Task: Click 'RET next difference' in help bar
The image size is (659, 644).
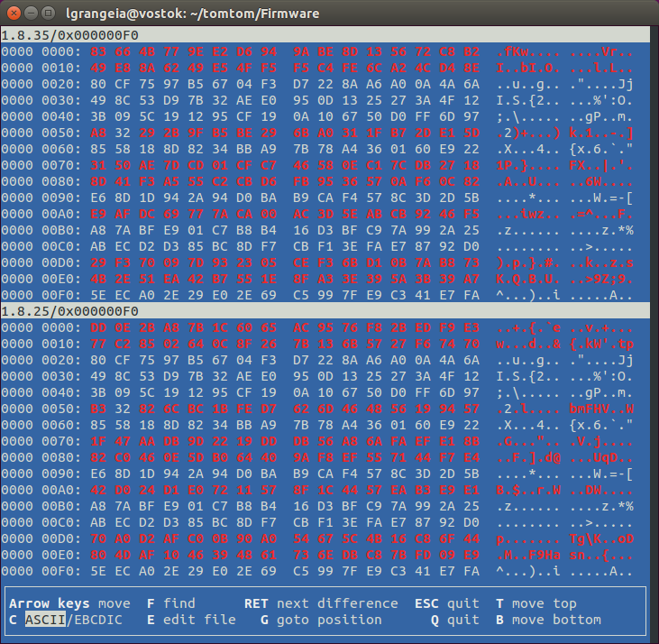Action: [320, 603]
